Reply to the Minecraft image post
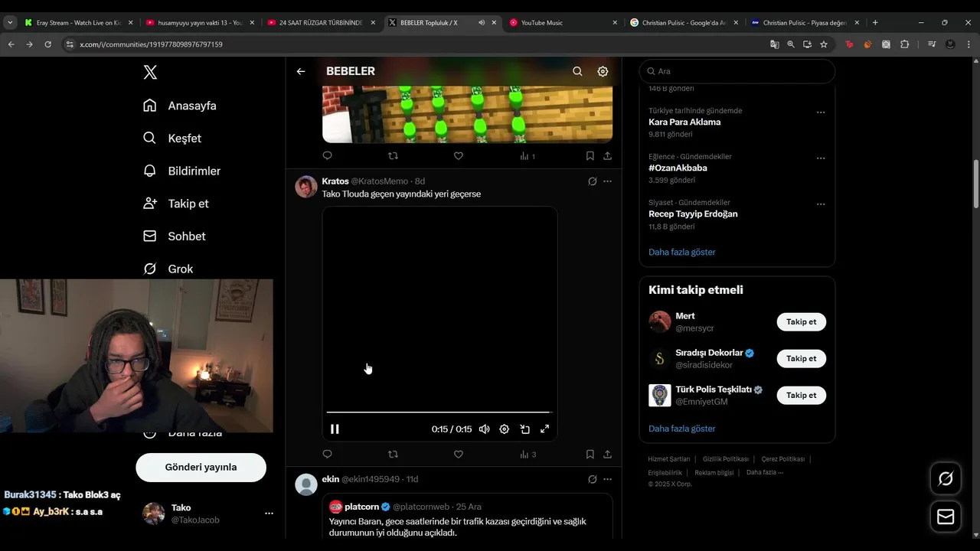Image resolution: width=980 pixels, height=551 pixels. [327, 156]
